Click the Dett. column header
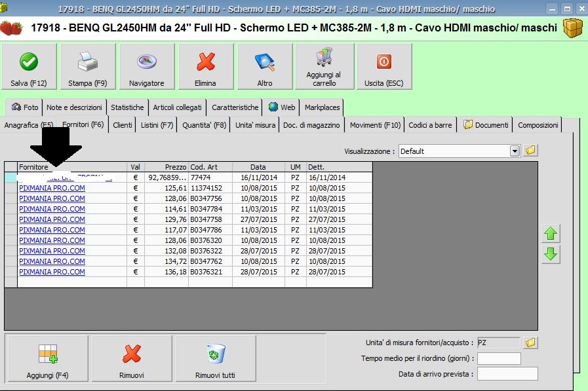The width and height of the screenshot is (588, 391). click(x=340, y=167)
